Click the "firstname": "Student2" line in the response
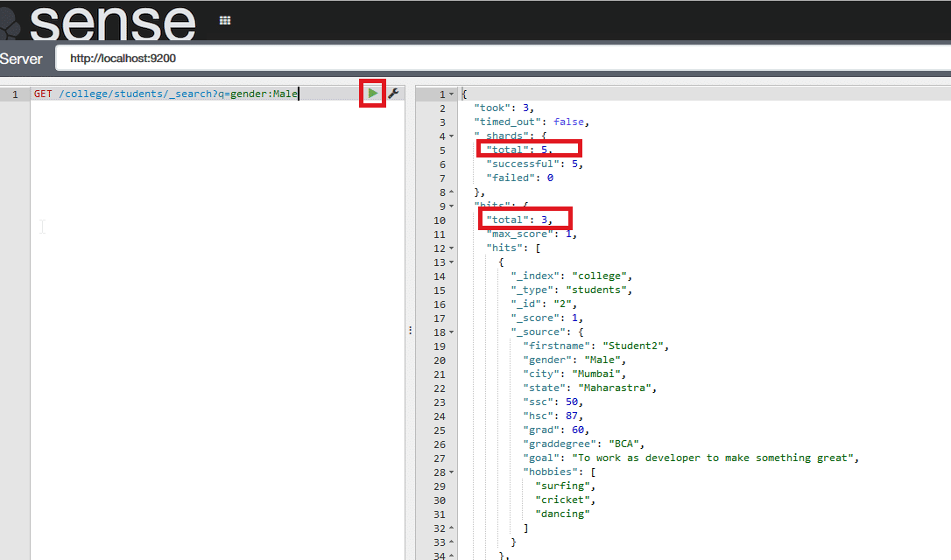The height and width of the screenshot is (560, 951). 595,346
